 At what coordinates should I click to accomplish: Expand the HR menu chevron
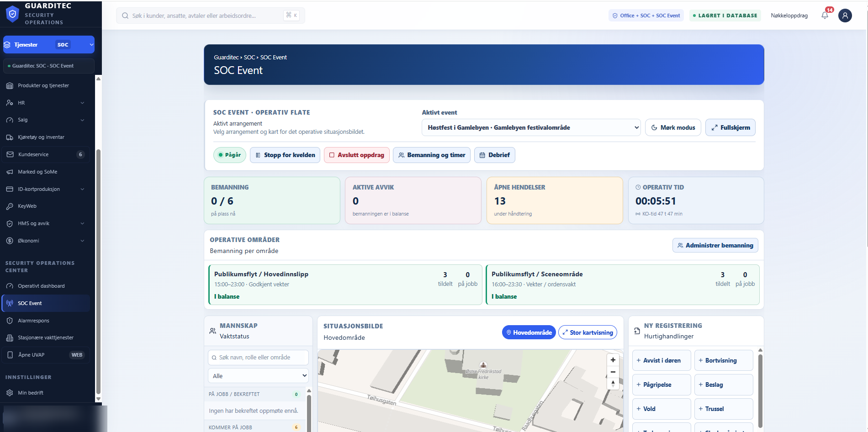(x=83, y=103)
